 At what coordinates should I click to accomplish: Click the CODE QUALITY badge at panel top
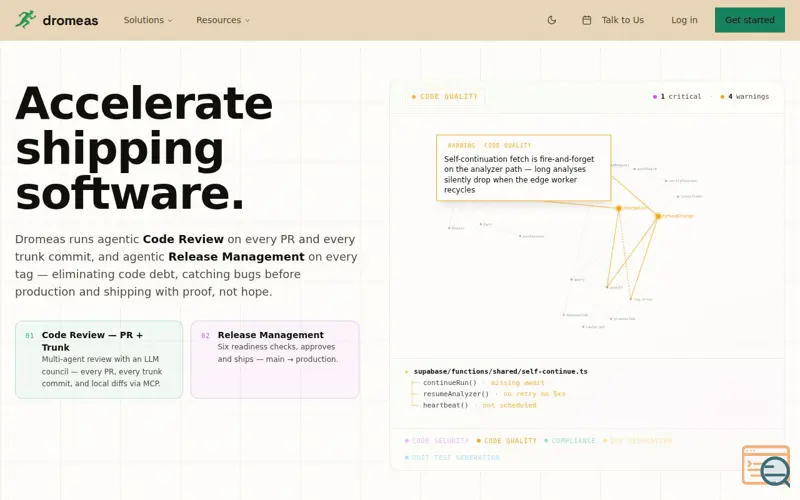point(445,96)
